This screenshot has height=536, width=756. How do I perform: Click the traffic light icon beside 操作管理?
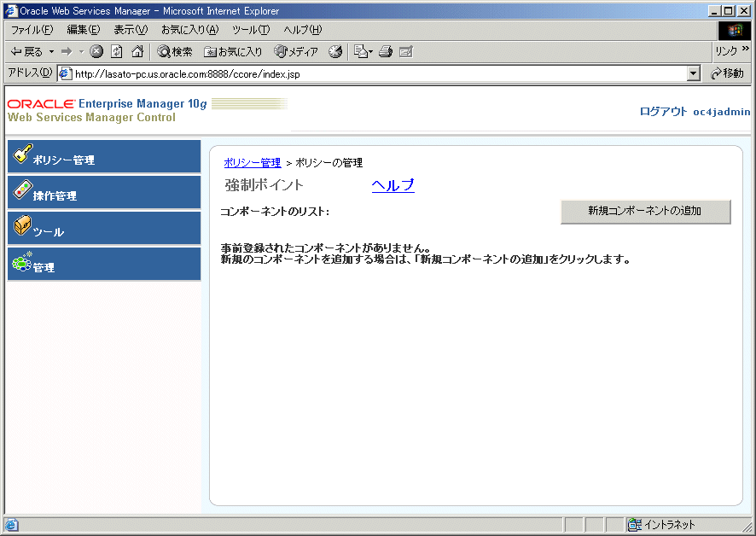pyautogui.click(x=23, y=189)
